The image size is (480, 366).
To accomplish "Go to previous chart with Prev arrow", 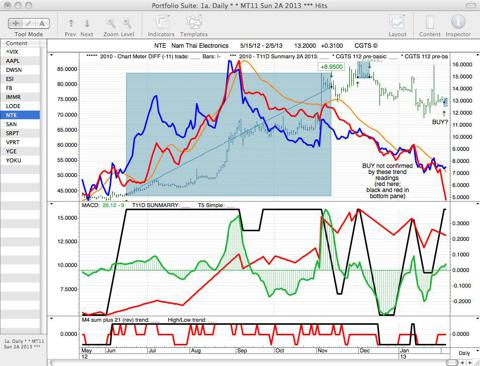I will click(71, 23).
